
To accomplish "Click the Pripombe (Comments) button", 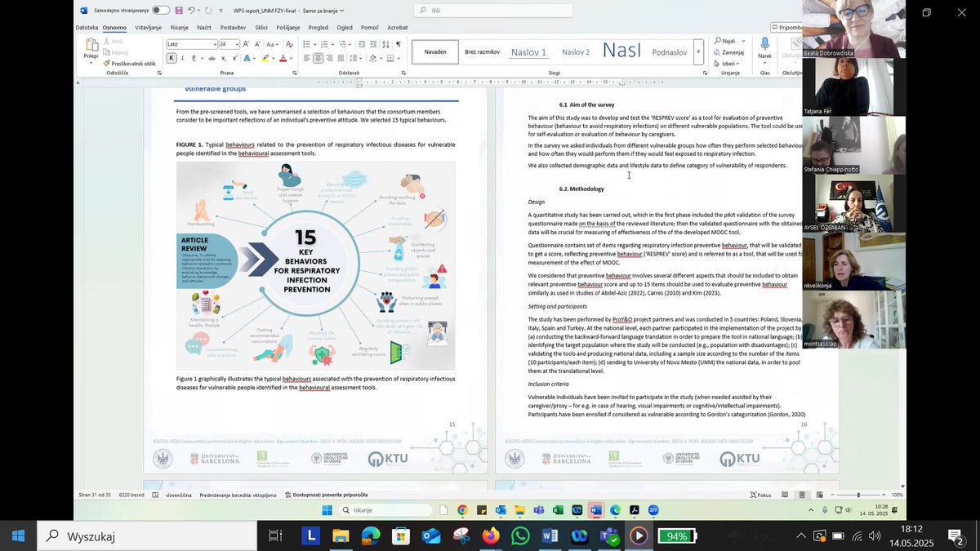I will [787, 27].
